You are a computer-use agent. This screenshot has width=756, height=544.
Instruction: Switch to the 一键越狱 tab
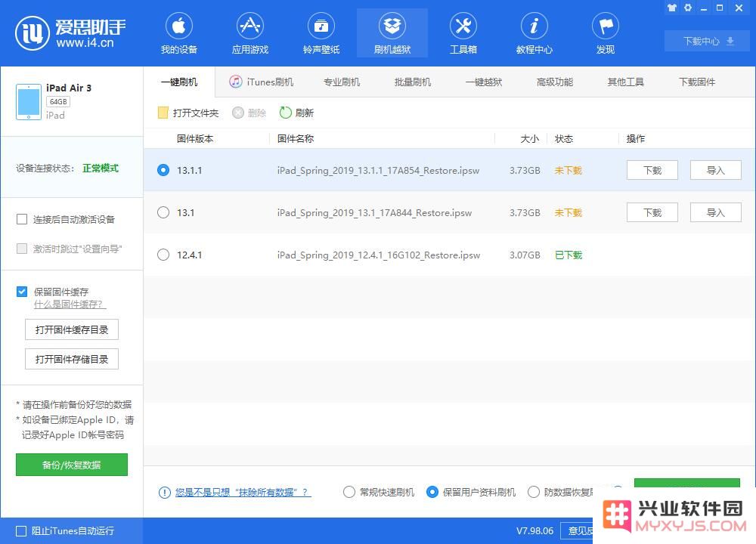click(x=484, y=82)
